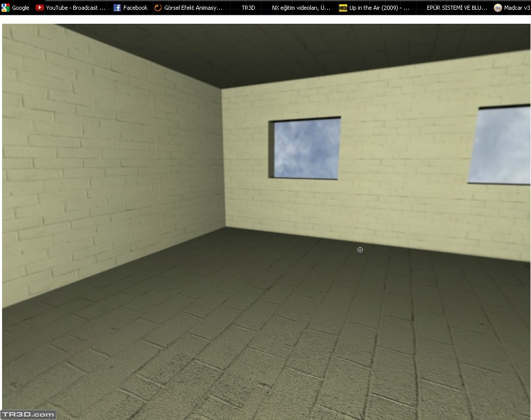Click the blue Facebook icon
The image size is (531, 420).
click(117, 8)
